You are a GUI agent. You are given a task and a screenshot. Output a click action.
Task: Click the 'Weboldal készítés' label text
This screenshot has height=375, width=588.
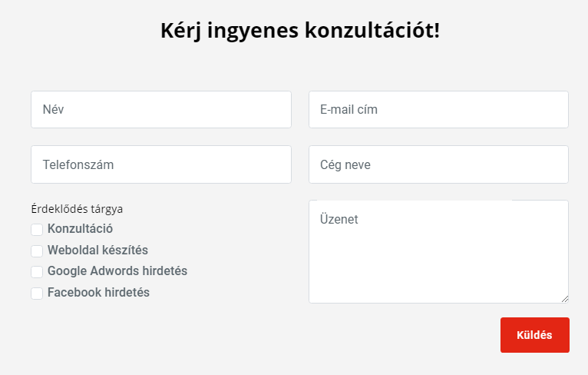(97, 251)
